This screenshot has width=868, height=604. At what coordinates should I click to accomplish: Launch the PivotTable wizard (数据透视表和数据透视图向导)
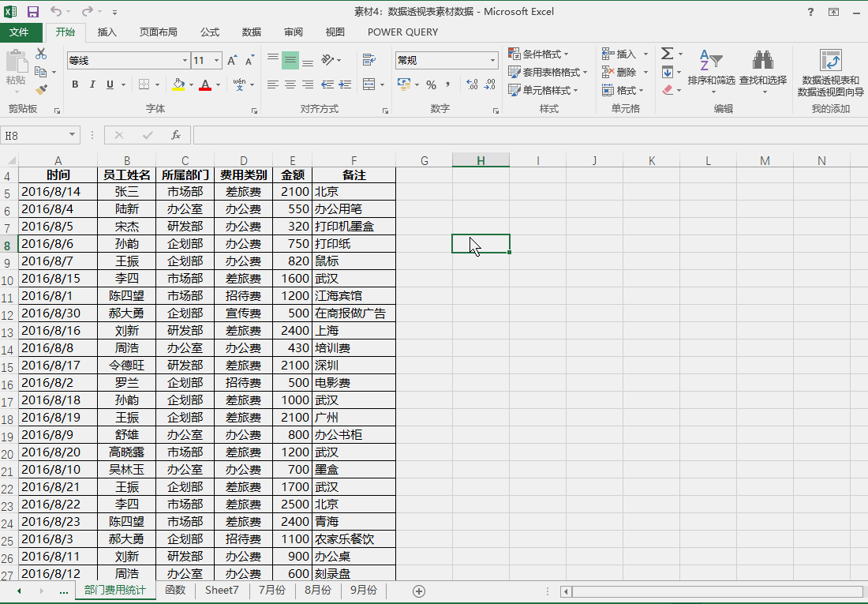[830, 73]
